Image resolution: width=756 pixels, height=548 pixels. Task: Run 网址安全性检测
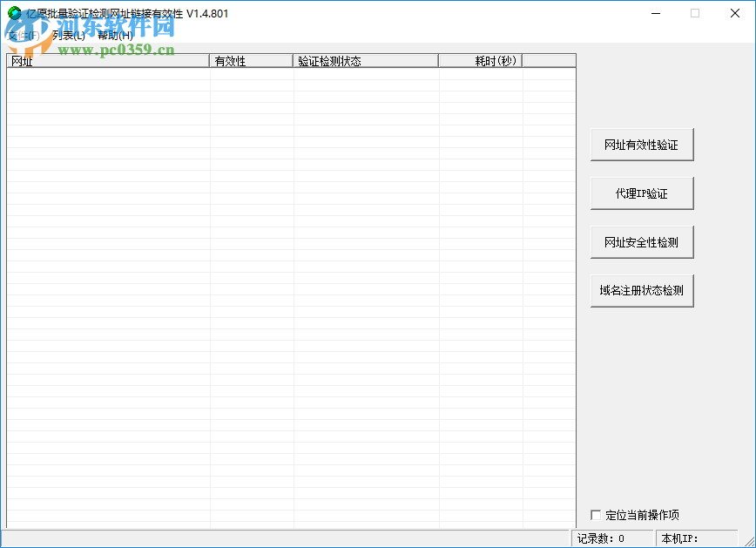642,242
